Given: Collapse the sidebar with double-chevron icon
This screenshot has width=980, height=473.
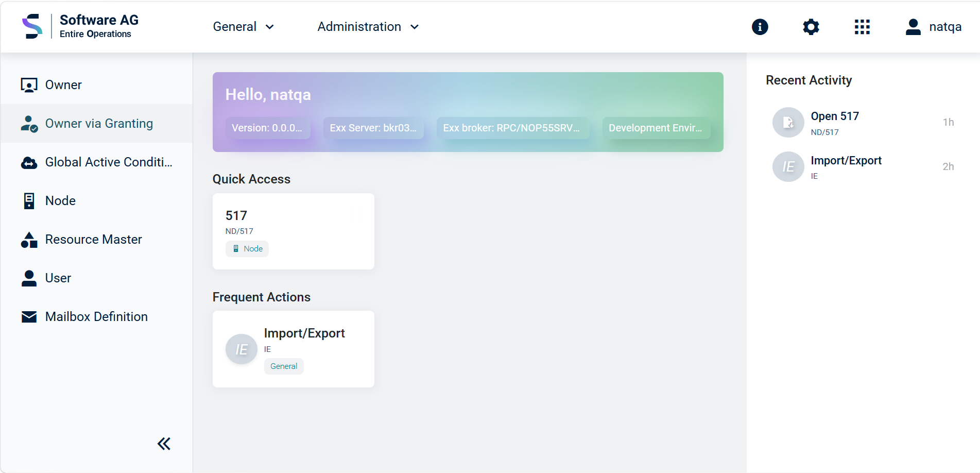Looking at the screenshot, I should coord(164,444).
